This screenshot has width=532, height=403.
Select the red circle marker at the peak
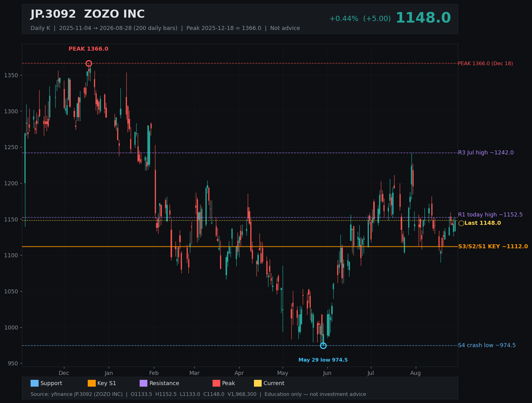point(89,63)
